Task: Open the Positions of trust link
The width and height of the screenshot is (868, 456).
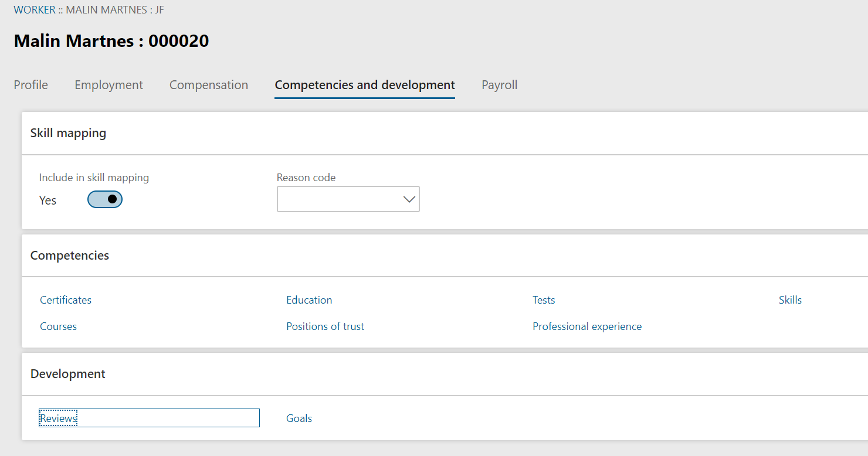Action: pos(325,326)
